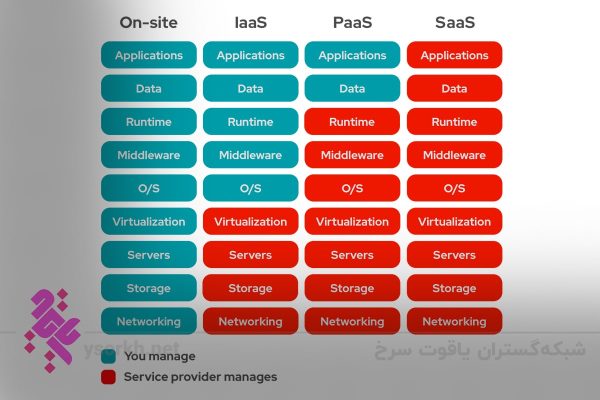
Task: Click the teal 'You manage' legend square
Action: [108, 356]
